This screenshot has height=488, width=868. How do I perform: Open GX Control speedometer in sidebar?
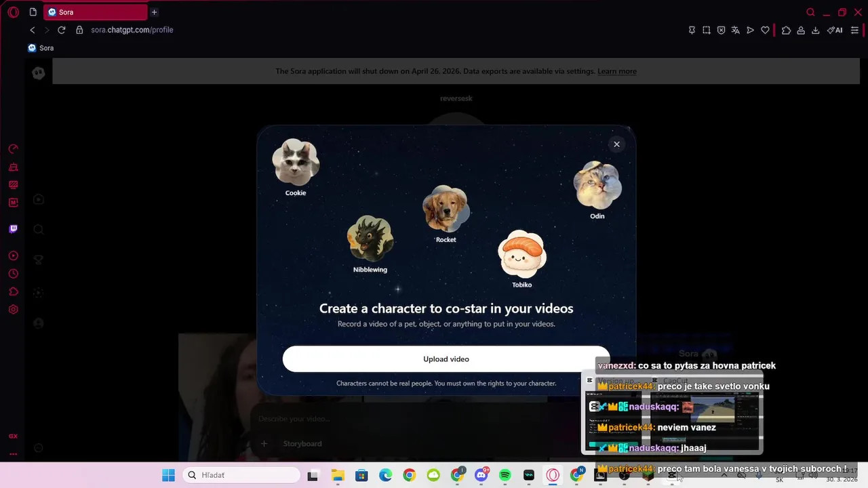(13, 149)
